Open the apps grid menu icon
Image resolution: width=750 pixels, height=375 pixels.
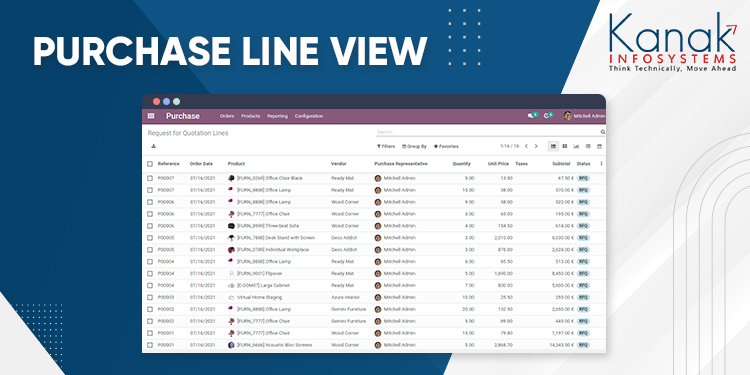click(x=151, y=116)
